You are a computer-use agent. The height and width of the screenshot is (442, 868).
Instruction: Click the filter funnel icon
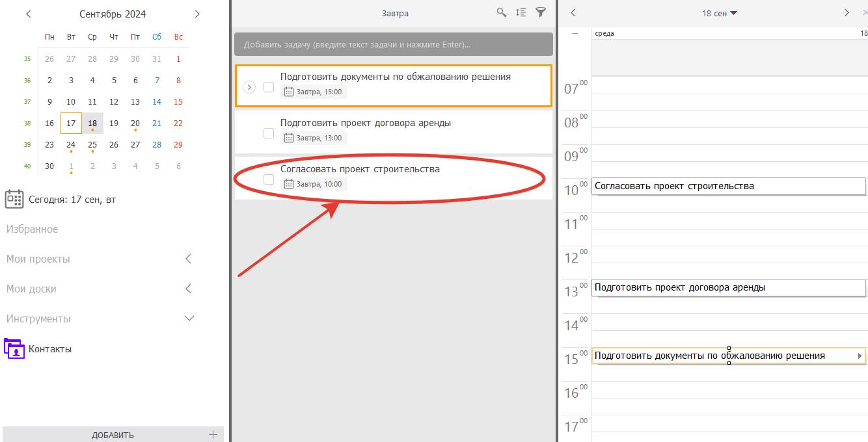coord(540,12)
